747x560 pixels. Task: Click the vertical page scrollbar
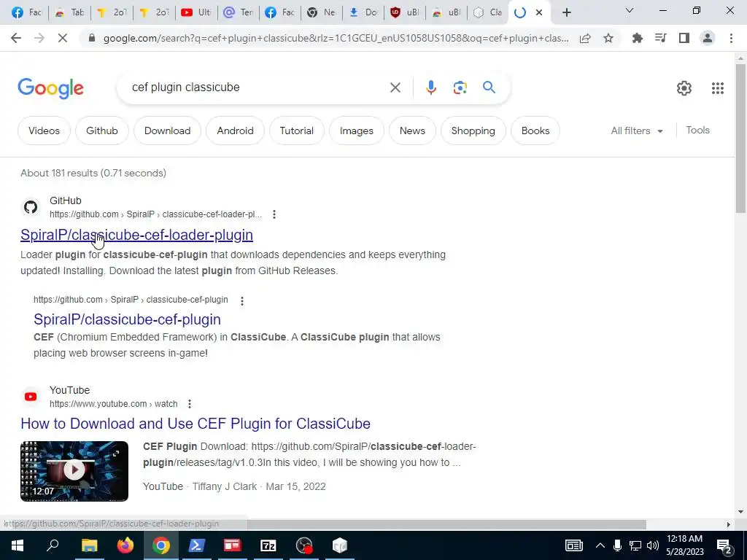pos(740,138)
